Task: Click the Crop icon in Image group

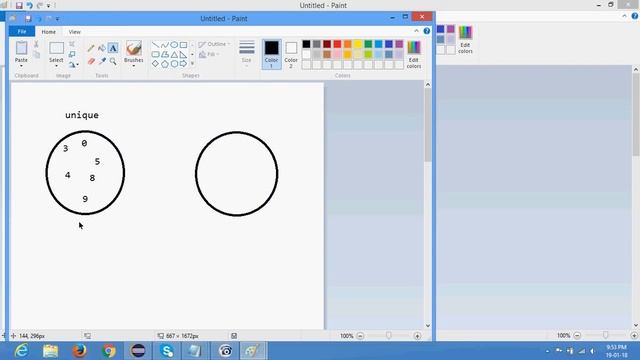Action: tap(72, 44)
